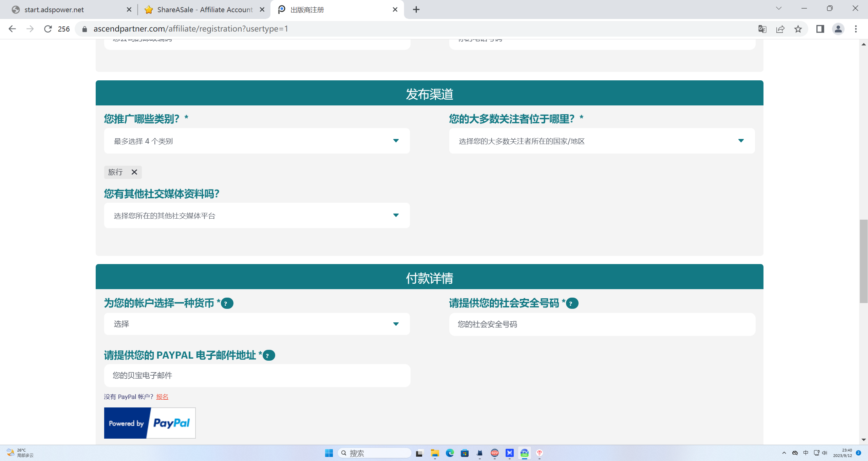This screenshot has height=461, width=868.
Task: Switch to the ShareASale Affiliate Account tab
Action: tap(204, 9)
